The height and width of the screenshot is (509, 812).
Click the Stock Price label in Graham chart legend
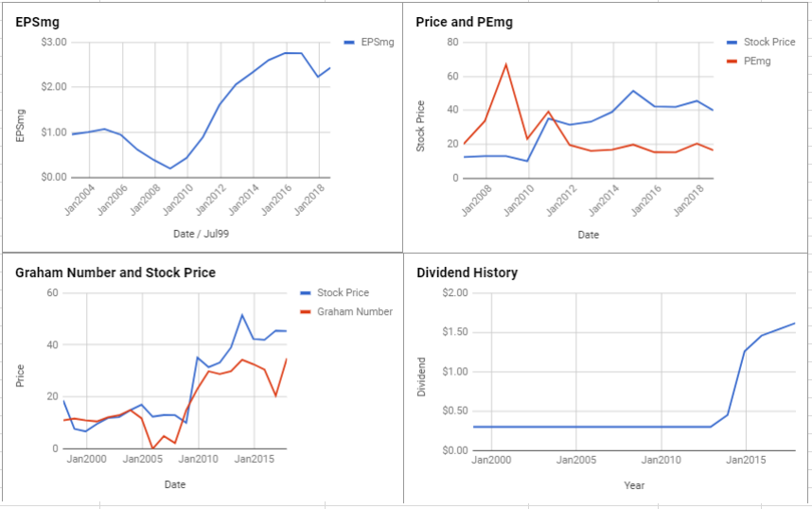[x=343, y=292]
